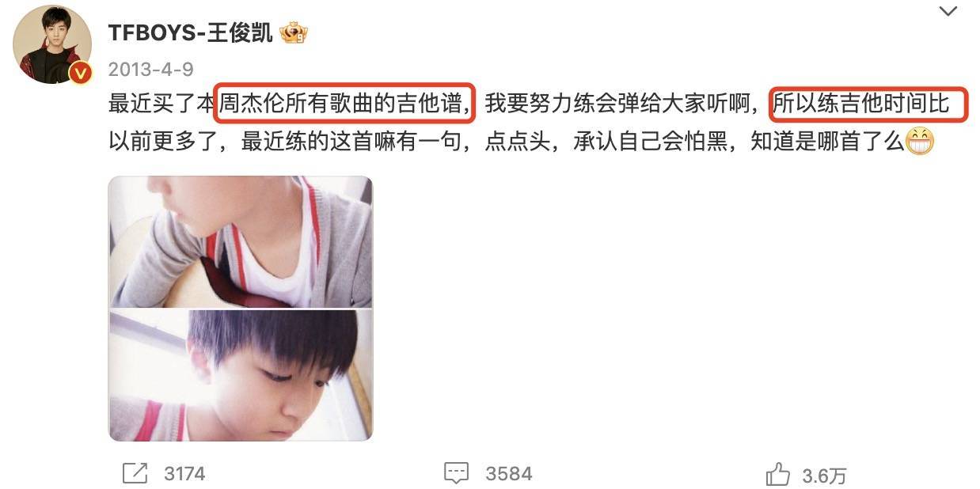Open the TFBOYS-王俊凯 username link
The height and width of the screenshot is (489, 980).
click(191, 32)
